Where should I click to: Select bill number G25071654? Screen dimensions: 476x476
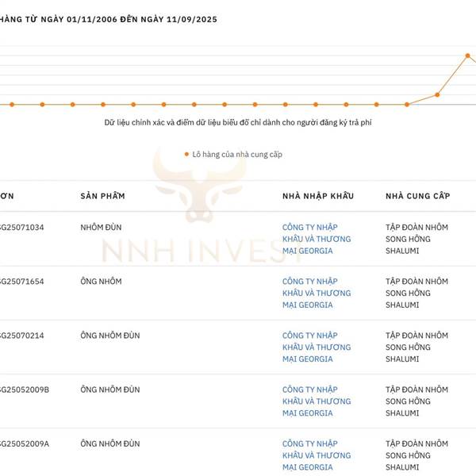click(x=22, y=281)
